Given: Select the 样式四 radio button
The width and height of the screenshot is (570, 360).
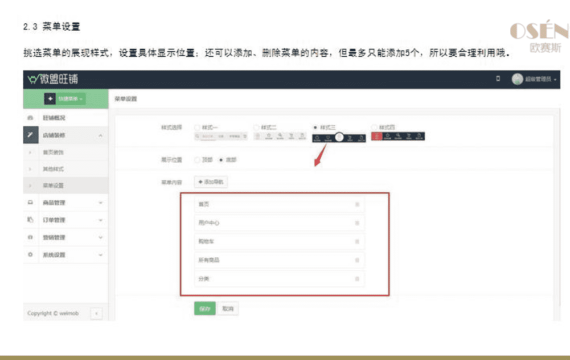Looking at the screenshot, I should [x=374, y=127].
